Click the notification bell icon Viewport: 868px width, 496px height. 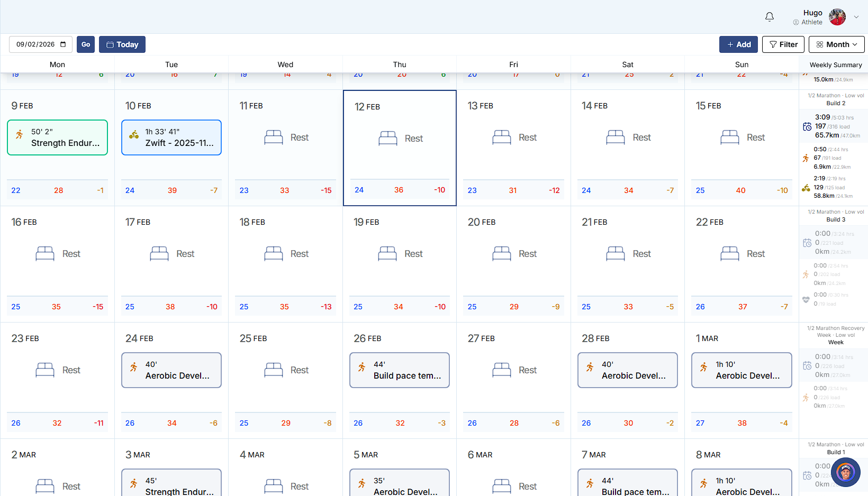click(770, 17)
